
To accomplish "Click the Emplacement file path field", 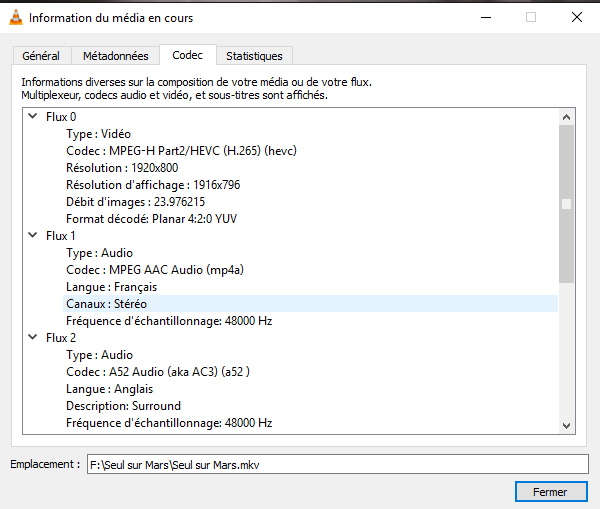I will point(338,465).
